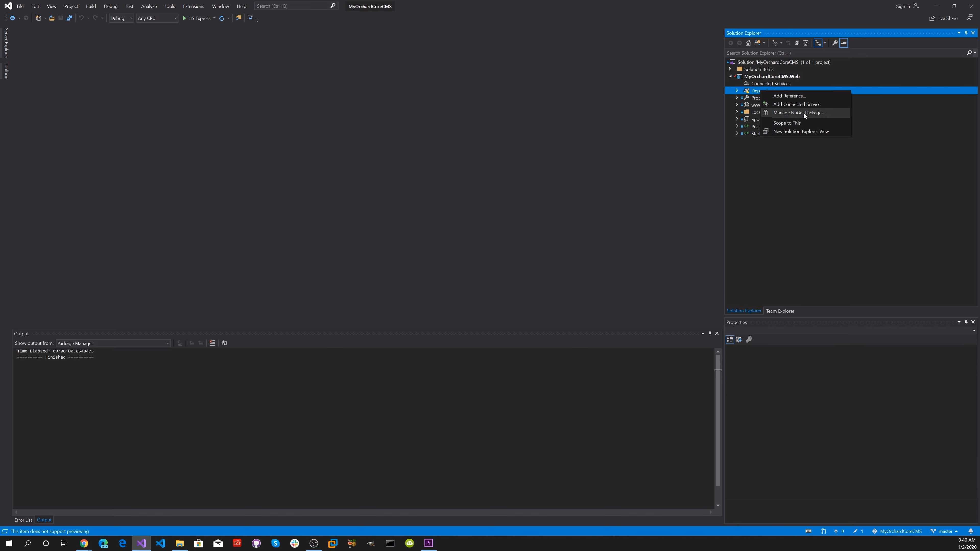Screen dimensions: 980x551
Task: Toggle auto hide pin on Properties panel
Action: pos(966,322)
